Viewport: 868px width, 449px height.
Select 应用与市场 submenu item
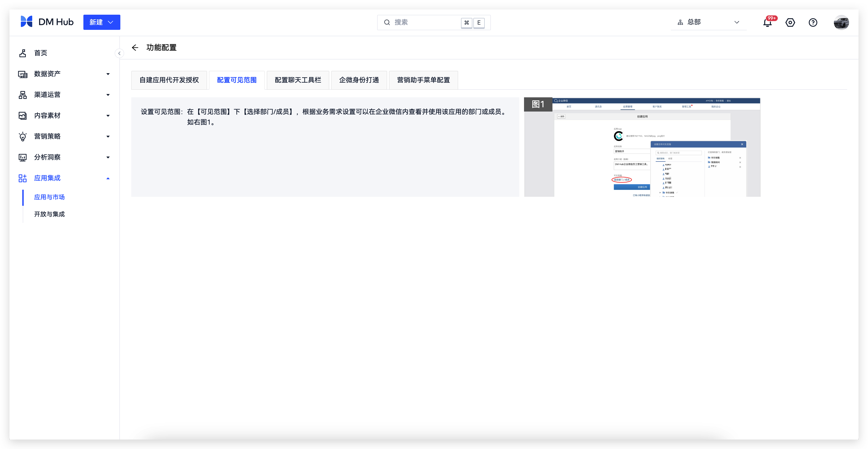49,197
